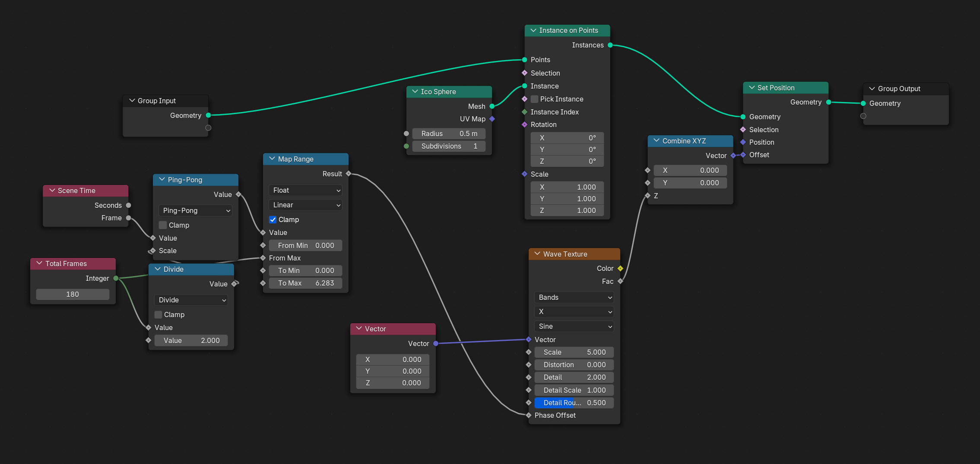Screen dimensions: 980x464
Task: Click the Radius field in Ico Sphere
Action: (449, 133)
